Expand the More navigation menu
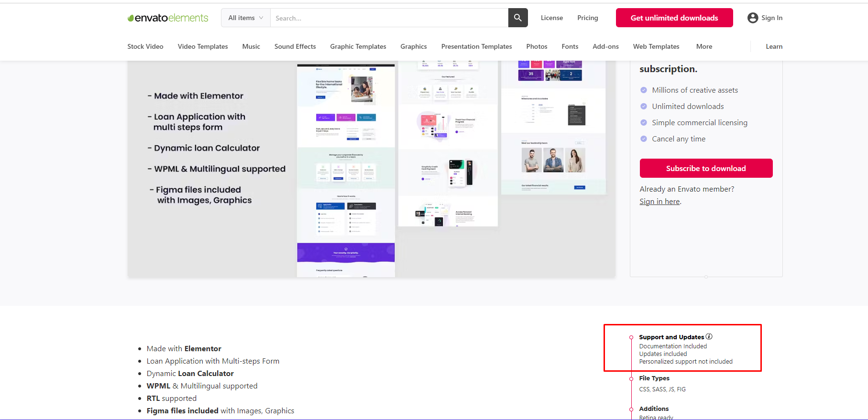The image size is (868, 420). 704,46
